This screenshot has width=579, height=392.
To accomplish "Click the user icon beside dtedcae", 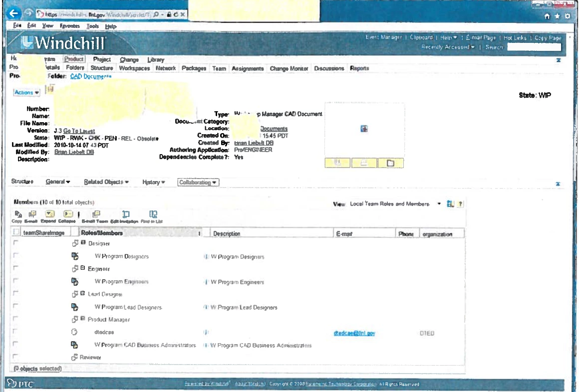I will (x=74, y=332).
